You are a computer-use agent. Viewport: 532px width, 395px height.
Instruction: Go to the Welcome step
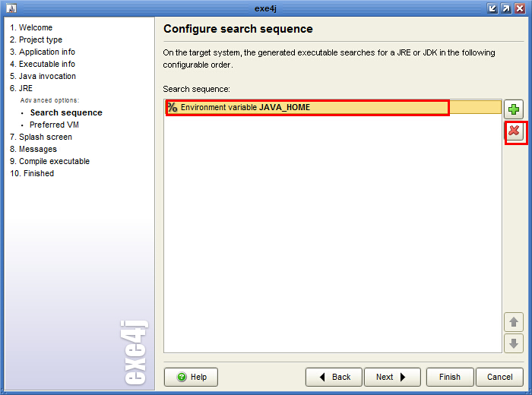point(31,27)
